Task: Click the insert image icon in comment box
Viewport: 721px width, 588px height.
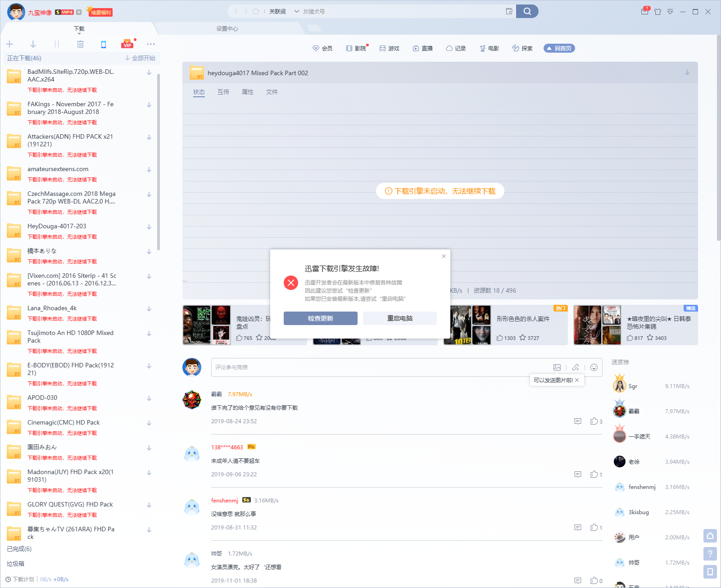Action: (x=557, y=367)
